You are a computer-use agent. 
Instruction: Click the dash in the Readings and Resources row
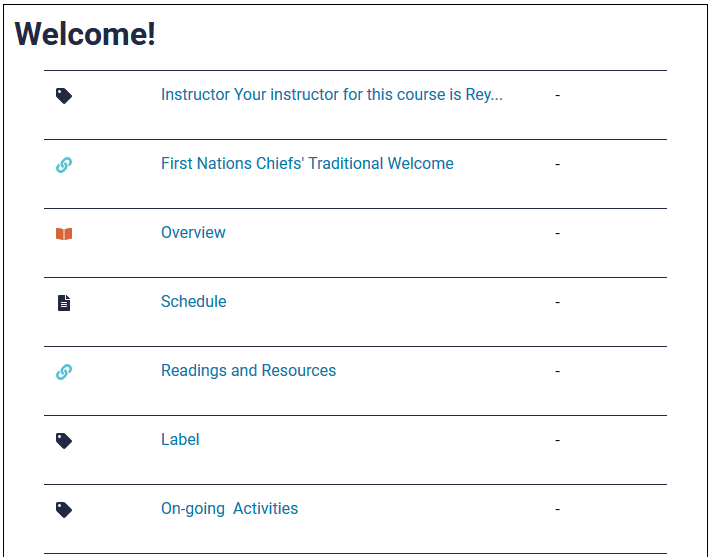pos(558,371)
